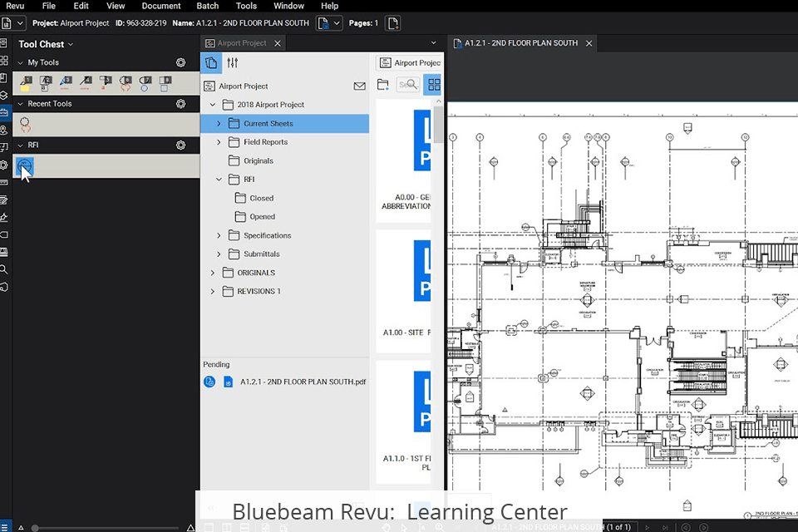This screenshot has height=532, width=798.
Task: Select My Tools callout tool numbered 5
Action: click(x=106, y=83)
